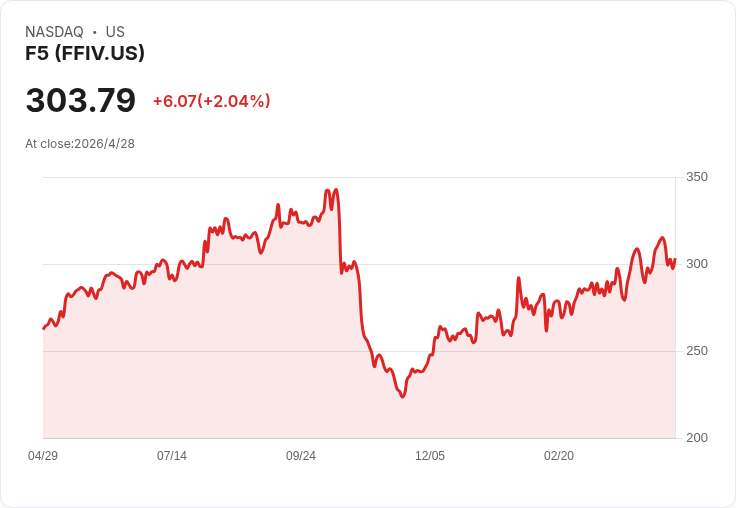Screen dimensions: 736x508
Task: Select the 350 y-axis label
Action: 697,177
